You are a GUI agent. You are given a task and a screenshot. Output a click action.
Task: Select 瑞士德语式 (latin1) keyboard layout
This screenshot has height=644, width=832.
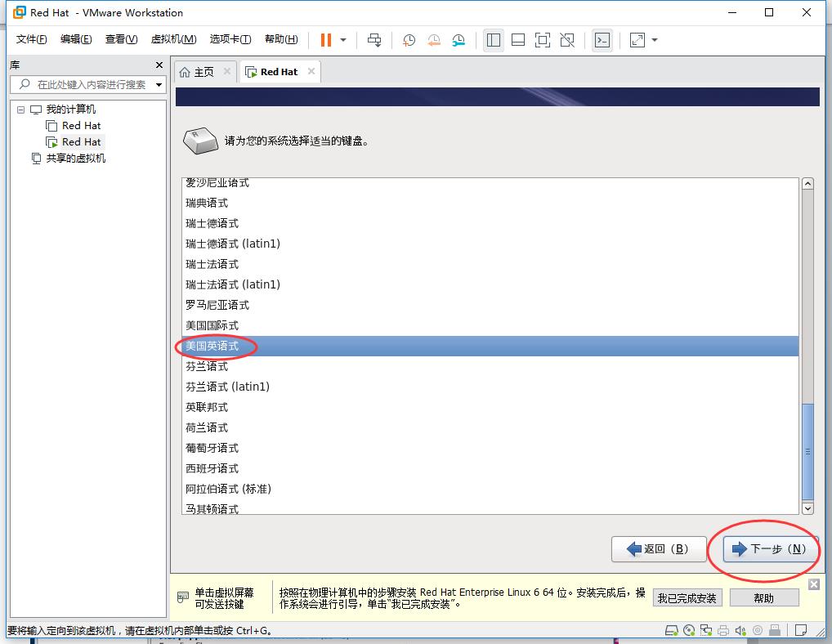(490, 244)
